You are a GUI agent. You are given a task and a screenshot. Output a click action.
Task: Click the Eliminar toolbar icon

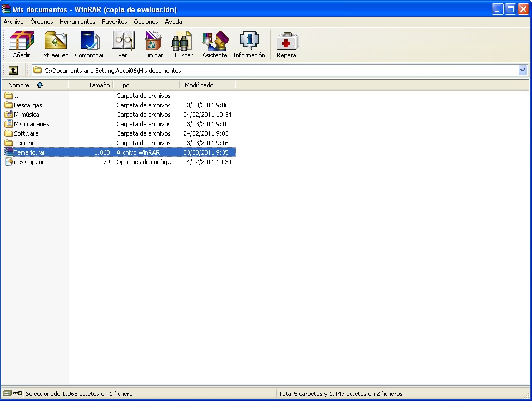[x=153, y=41]
